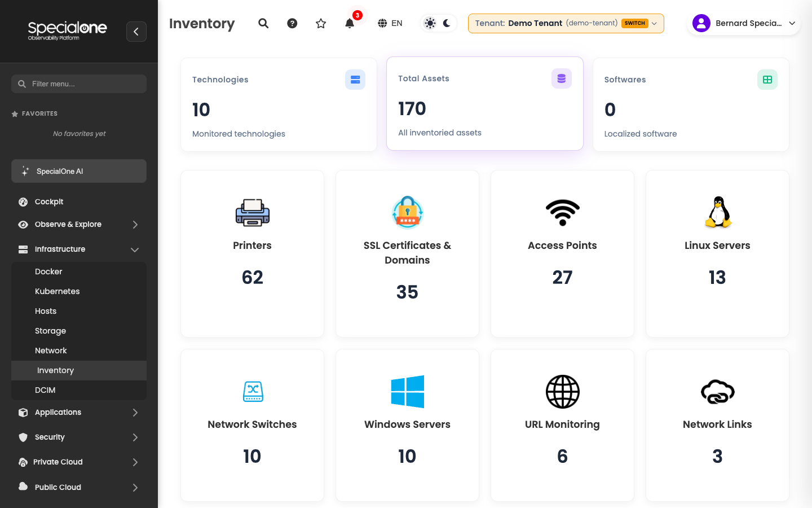Click the URL Monitoring globe icon
This screenshot has width=812, height=508.
coord(563,392)
